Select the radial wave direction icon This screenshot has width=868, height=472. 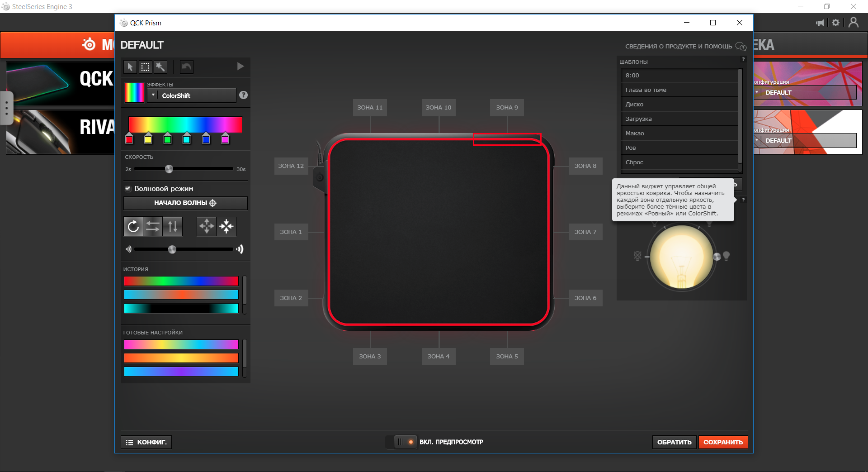(x=133, y=226)
